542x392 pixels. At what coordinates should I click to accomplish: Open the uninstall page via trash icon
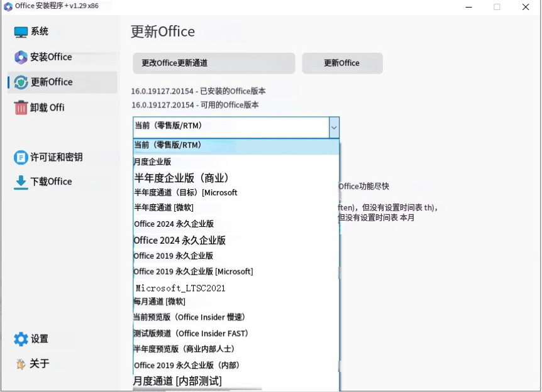[x=19, y=107]
